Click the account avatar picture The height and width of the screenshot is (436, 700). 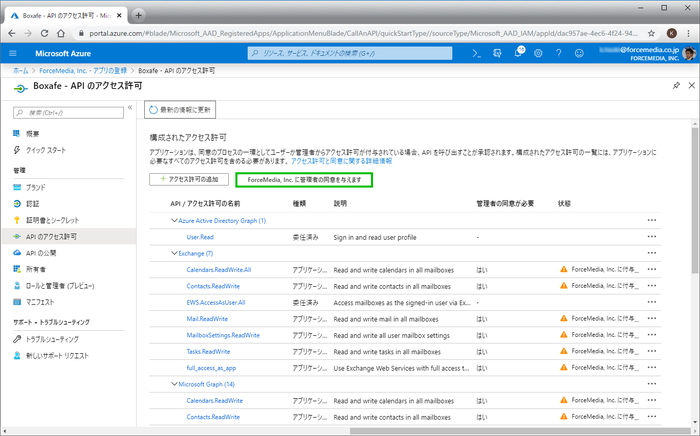pos(689,54)
